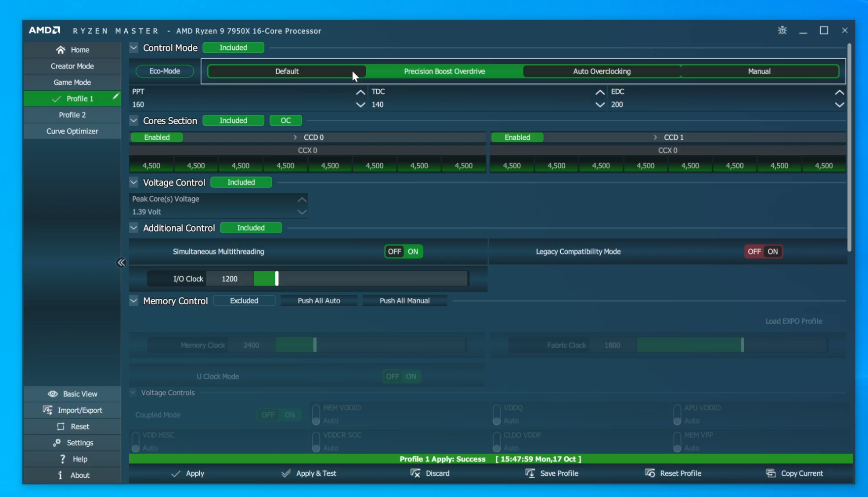Screen dimensions: 868x497
Task: Select the Default control mode tab
Action: point(287,71)
